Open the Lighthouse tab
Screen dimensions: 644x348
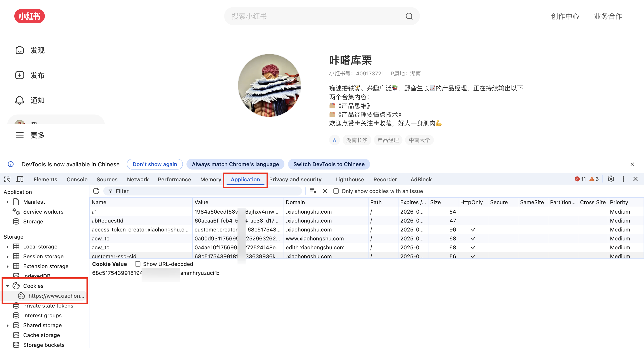350,179
